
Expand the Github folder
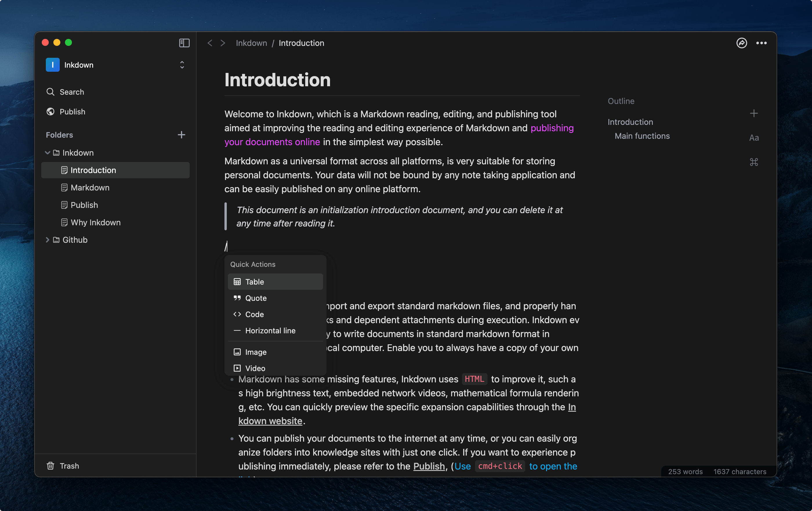coord(47,240)
